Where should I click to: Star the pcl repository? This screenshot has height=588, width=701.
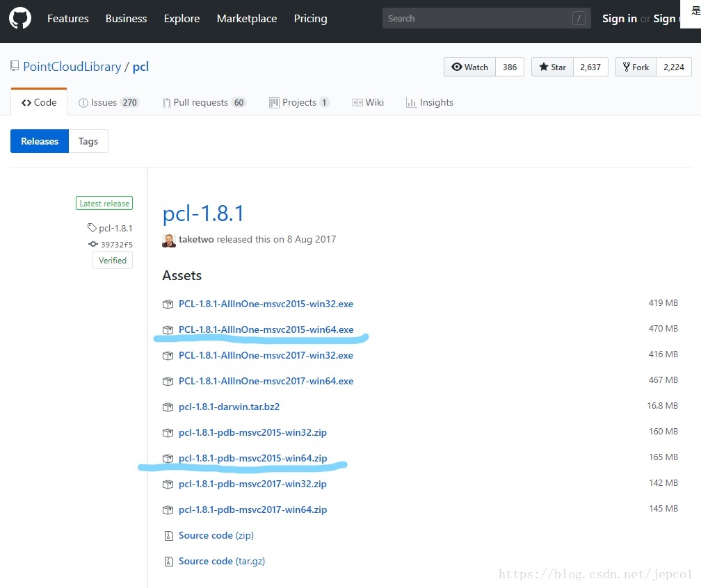(552, 67)
